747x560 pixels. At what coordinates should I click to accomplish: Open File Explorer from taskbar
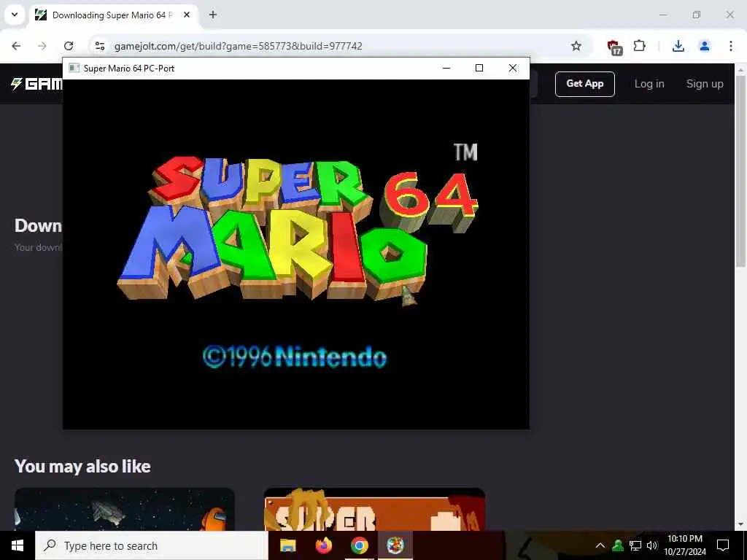point(287,545)
